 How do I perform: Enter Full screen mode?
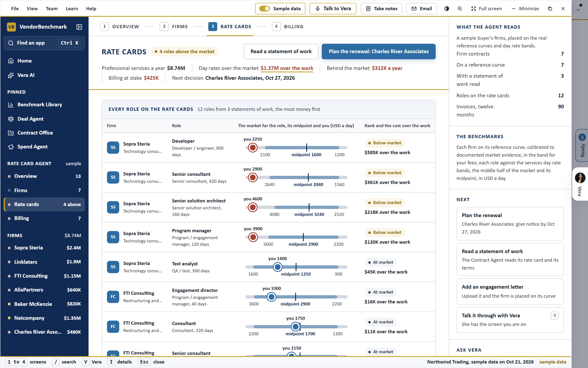point(487,9)
